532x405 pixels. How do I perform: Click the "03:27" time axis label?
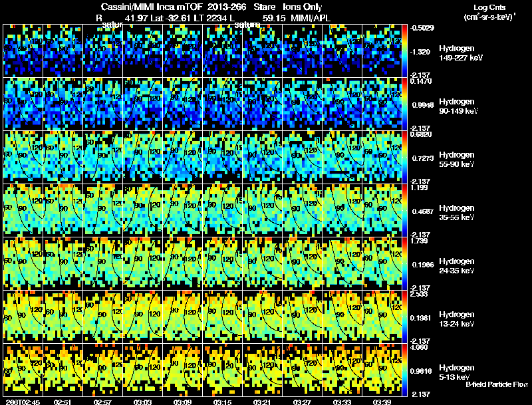pos(302,402)
